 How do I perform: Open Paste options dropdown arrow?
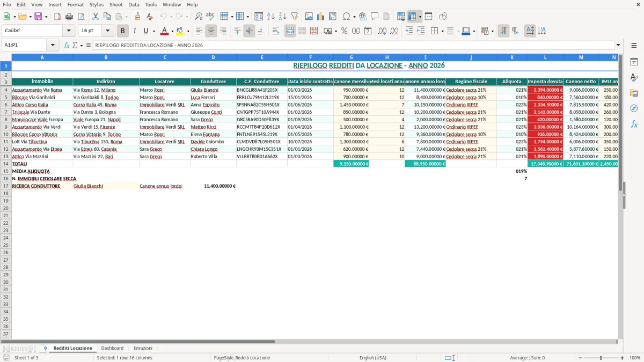point(127,17)
